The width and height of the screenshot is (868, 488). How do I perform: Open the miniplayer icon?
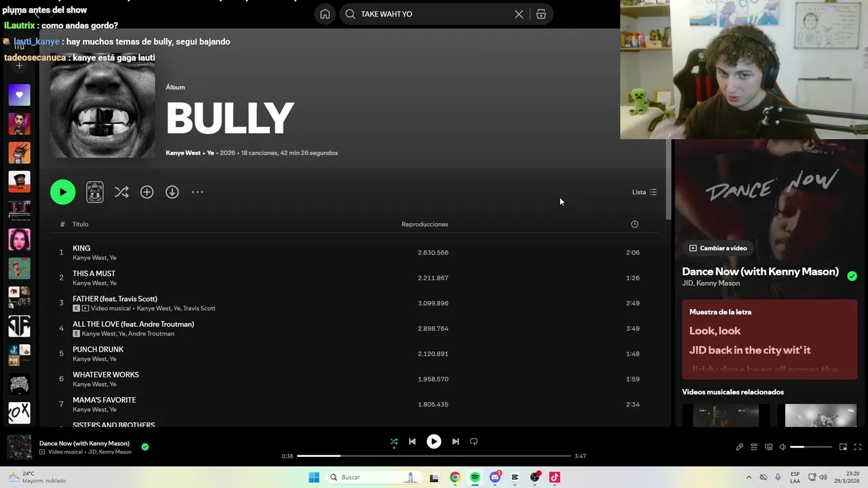click(x=843, y=447)
